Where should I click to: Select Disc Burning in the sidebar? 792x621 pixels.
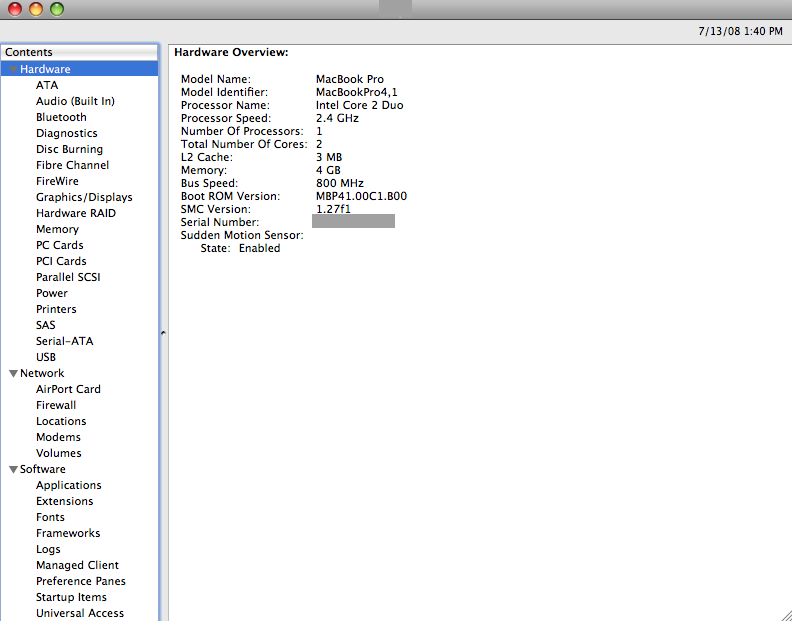click(69, 149)
